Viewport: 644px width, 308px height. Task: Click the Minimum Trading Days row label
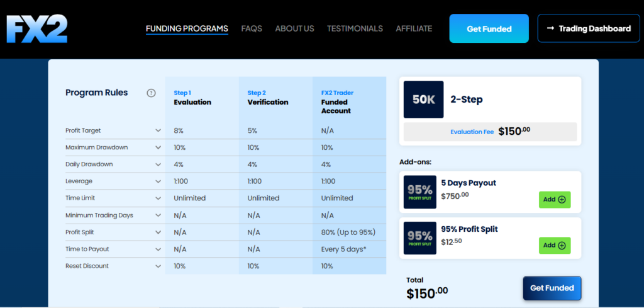tap(99, 215)
